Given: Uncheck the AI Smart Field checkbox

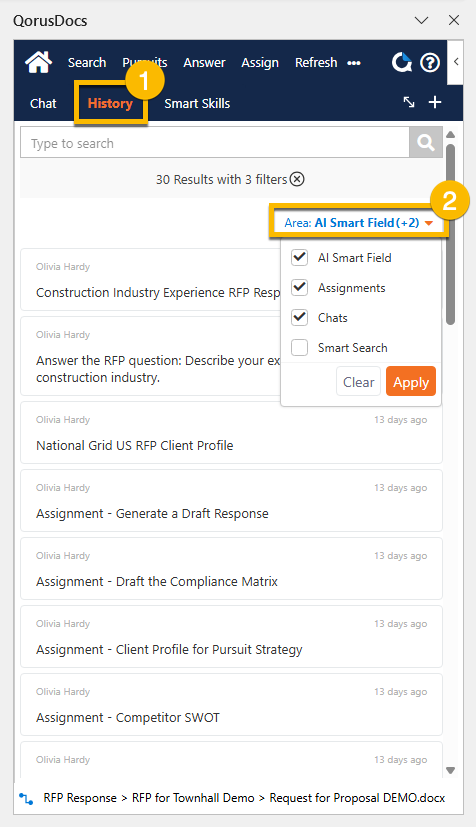Looking at the screenshot, I should tap(299, 257).
